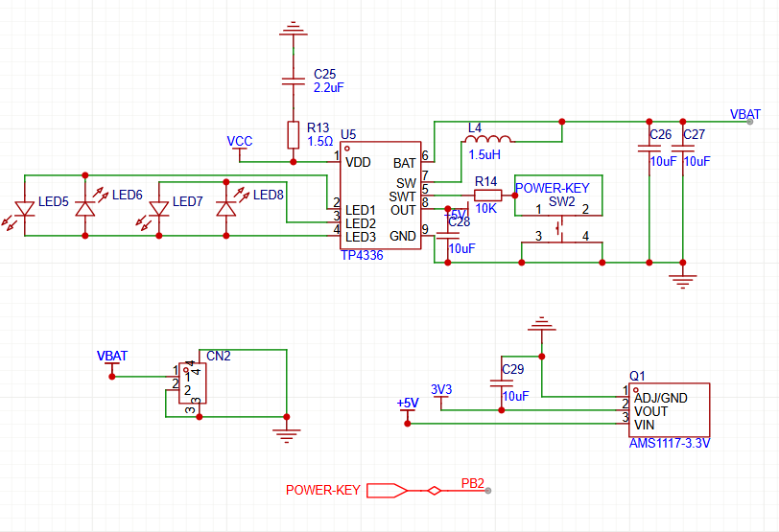Click the LED5 diode symbol
The width and height of the screenshot is (779, 532).
(25, 208)
